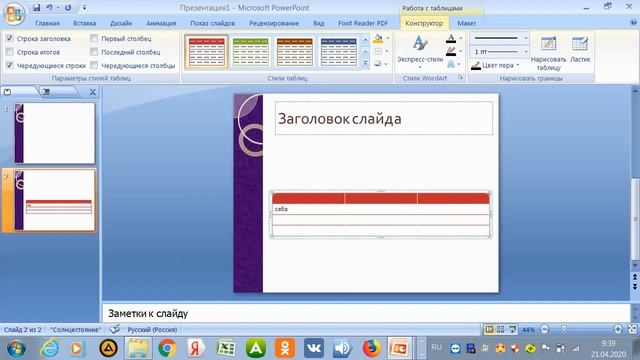Open Odnoklassniki app from taskbar
The image size is (640, 360).
[x=284, y=348]
